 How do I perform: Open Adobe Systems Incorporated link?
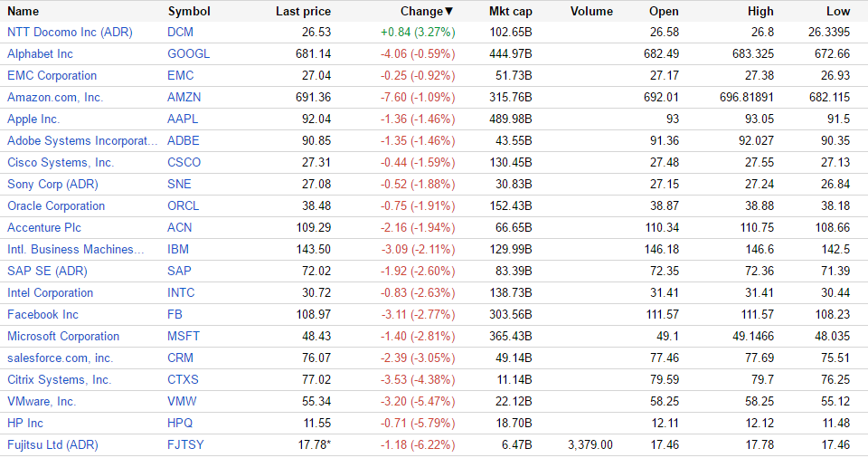pyautogui.click(x=82, y=140)
